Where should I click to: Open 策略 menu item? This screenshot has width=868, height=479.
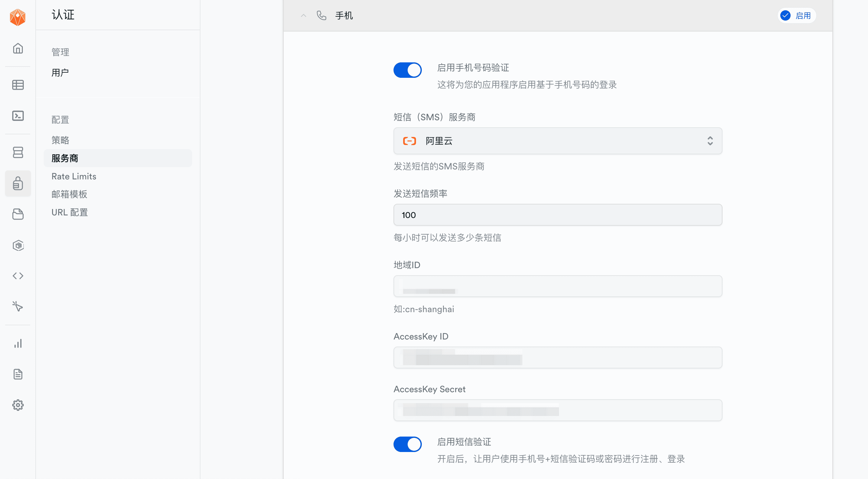pos(60,140)
